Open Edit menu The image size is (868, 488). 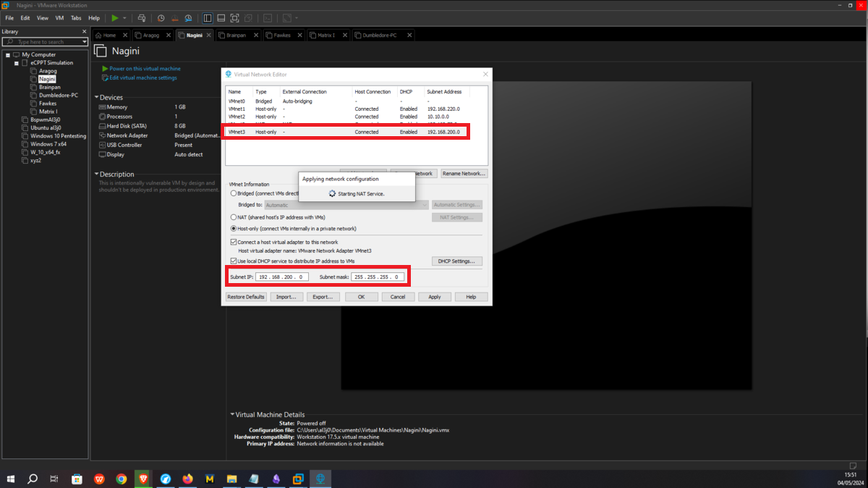pyautogui.click(x=25, y=17)
